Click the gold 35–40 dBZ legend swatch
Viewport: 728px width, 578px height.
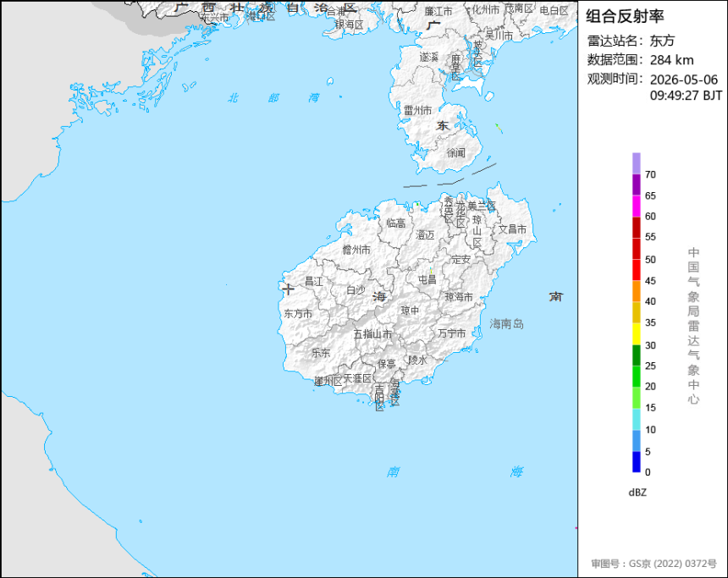coord(636,313)
